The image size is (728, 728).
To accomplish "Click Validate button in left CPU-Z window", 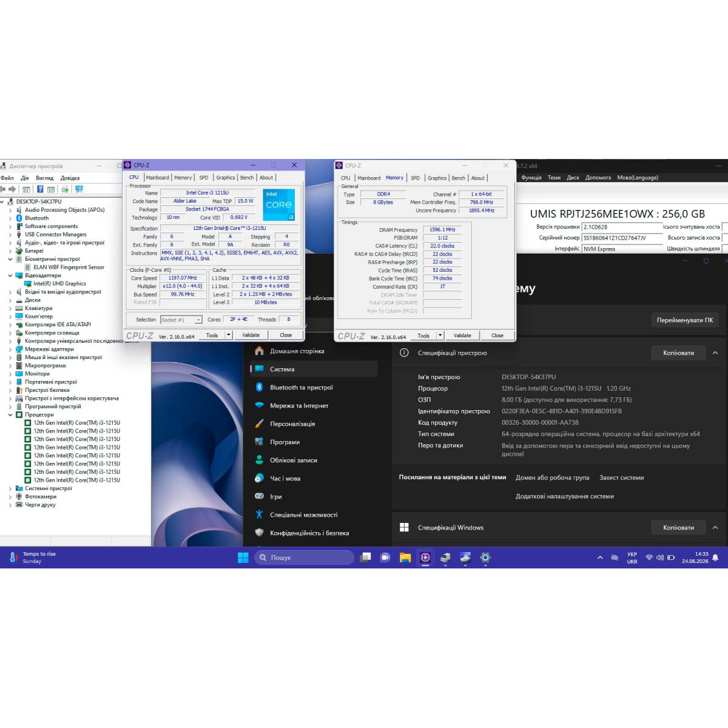I will (251, 335).
